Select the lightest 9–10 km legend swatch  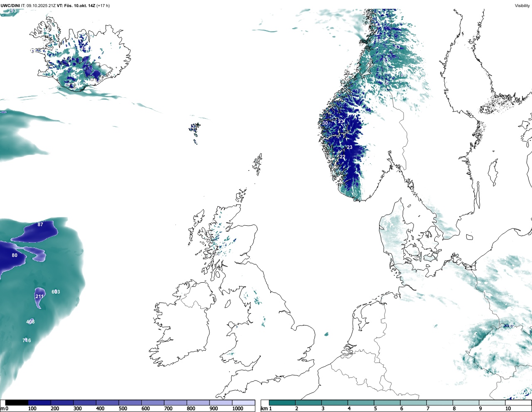[x=493, y=403]
